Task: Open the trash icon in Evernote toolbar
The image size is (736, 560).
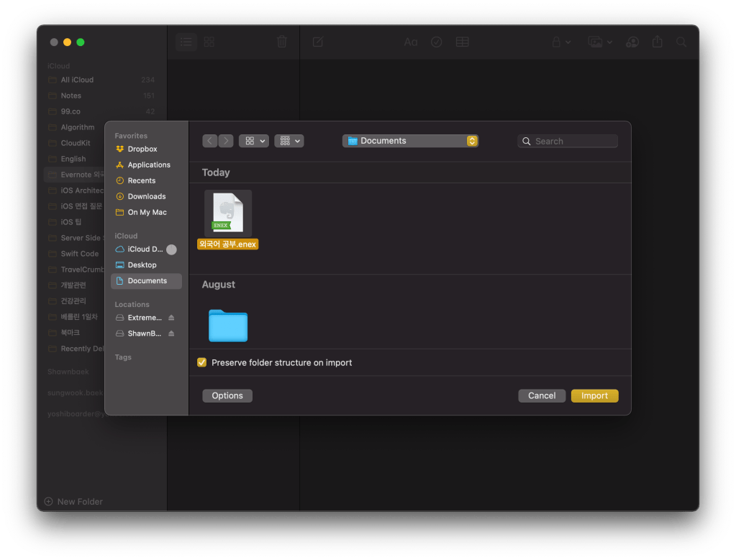Action: (x=281, y=42)
